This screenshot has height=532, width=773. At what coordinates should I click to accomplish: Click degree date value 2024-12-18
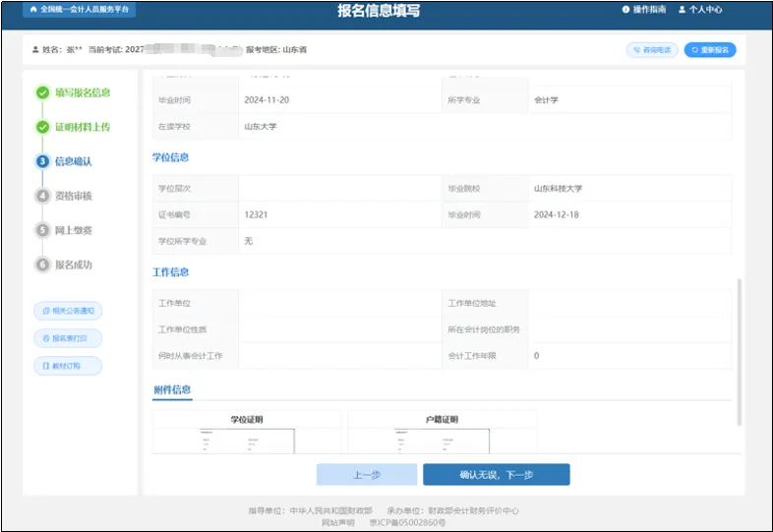[557, 214]
